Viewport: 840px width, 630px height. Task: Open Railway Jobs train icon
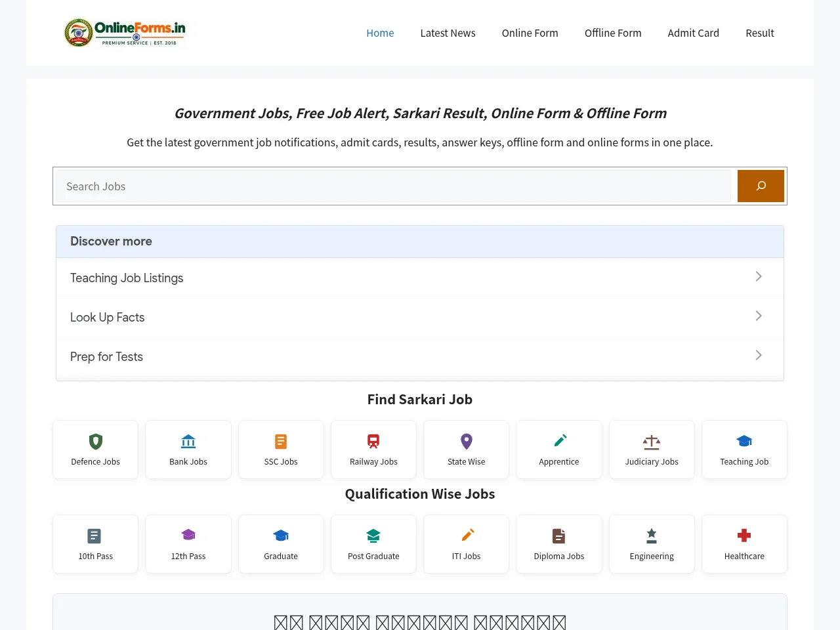point(373,441)
